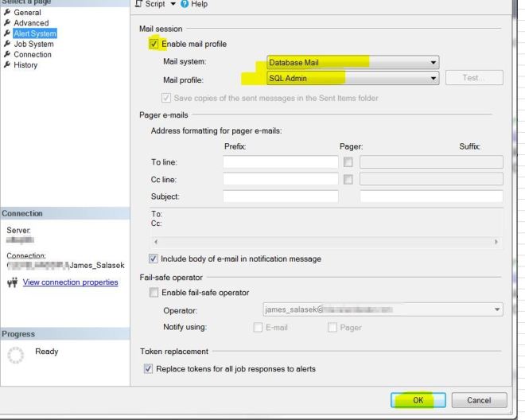
Task: Click the connection properties icon
Action: 11,283
